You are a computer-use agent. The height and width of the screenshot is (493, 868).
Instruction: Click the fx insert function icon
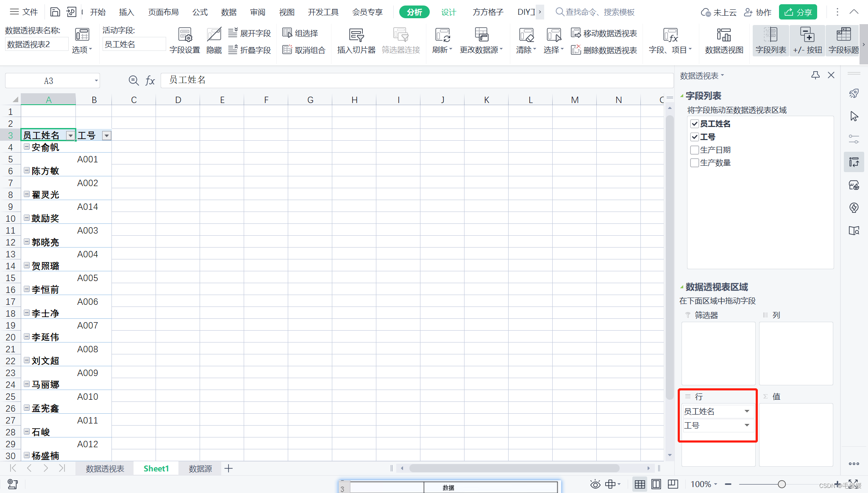tap(150, 80)
